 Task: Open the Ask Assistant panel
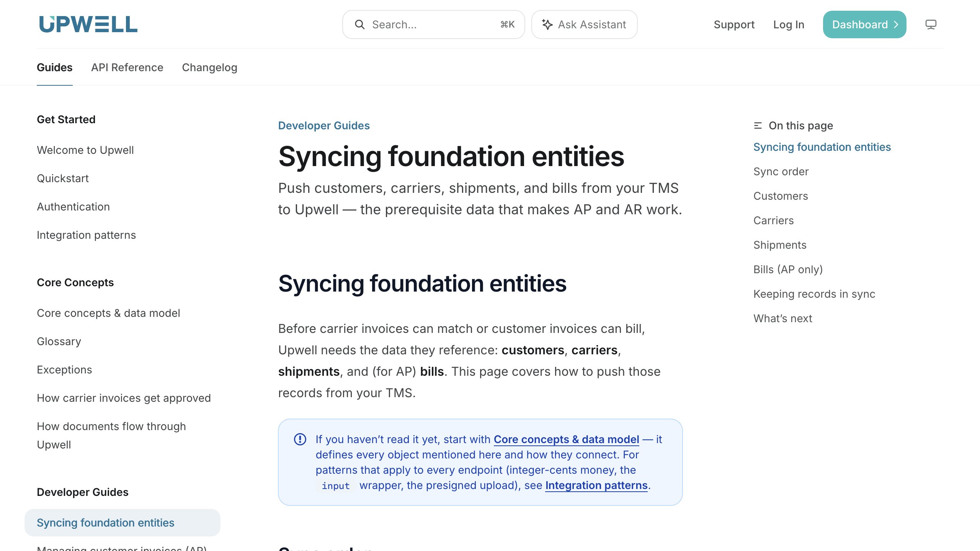[x=584, y=24]
